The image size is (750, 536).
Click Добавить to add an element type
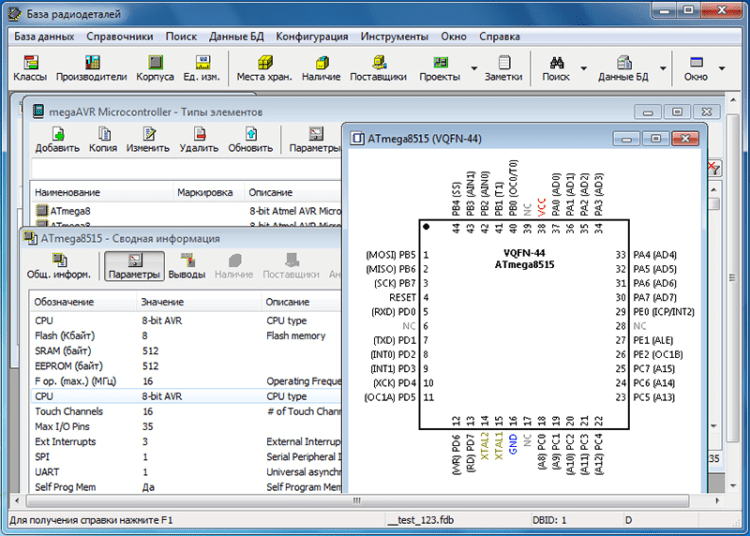[x=57, y=140]
